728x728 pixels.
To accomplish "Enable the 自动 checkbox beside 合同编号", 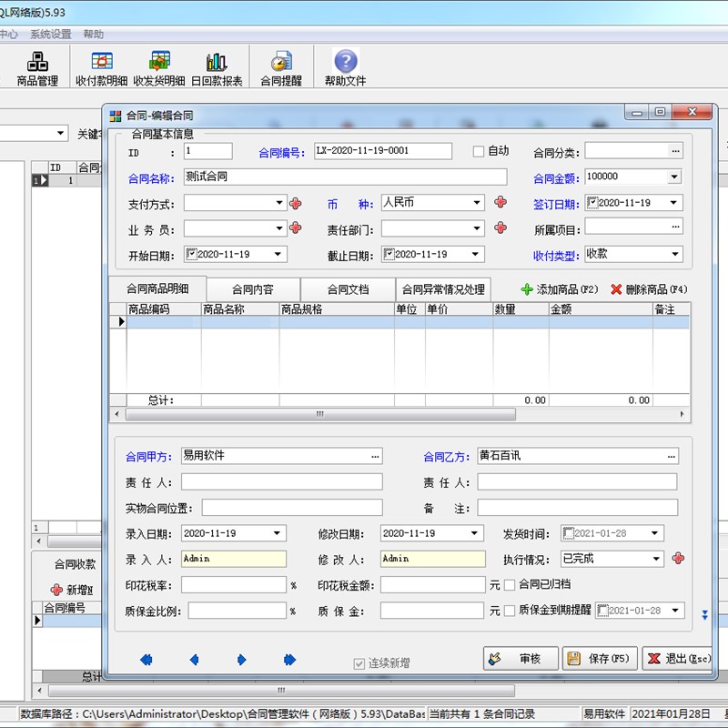I will [x=477, y=151].
